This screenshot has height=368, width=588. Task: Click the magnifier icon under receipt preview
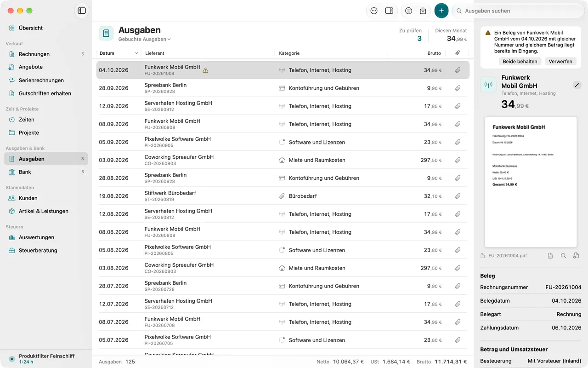click(x=564, y=256)
